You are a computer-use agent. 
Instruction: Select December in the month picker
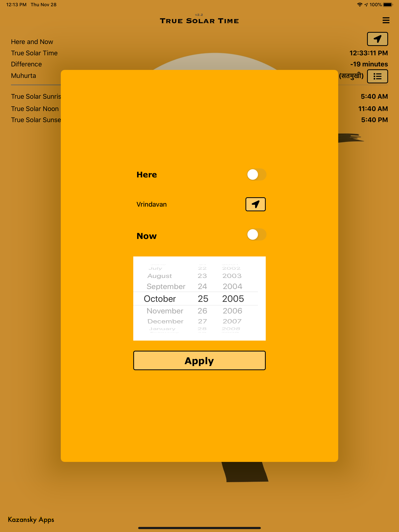(x=165, y=321)
